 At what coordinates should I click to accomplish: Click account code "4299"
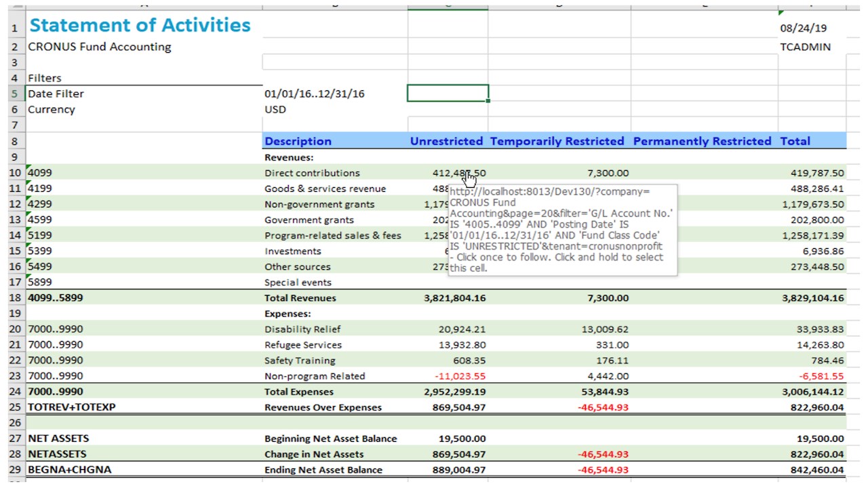click(x=40, y=204)
